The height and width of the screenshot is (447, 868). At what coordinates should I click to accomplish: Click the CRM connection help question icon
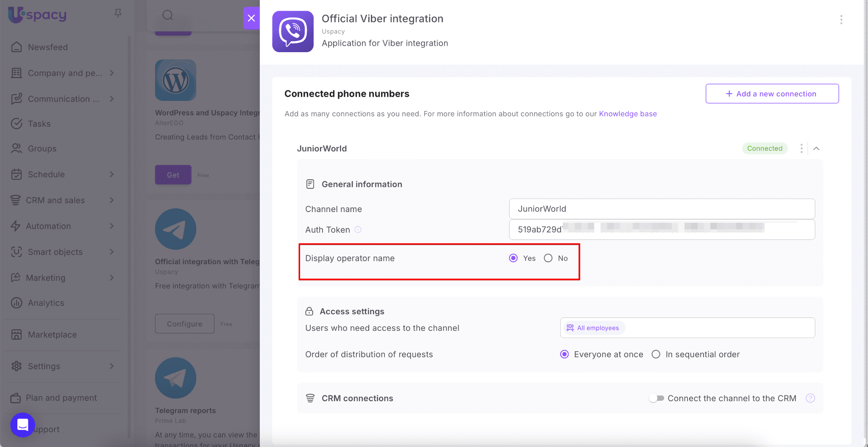810,398
